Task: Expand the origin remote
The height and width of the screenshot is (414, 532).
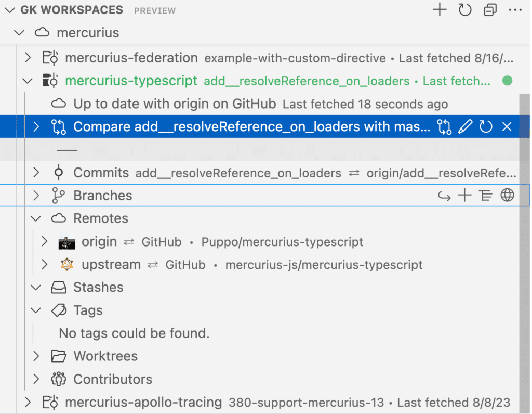Action: tap(44, 241)
